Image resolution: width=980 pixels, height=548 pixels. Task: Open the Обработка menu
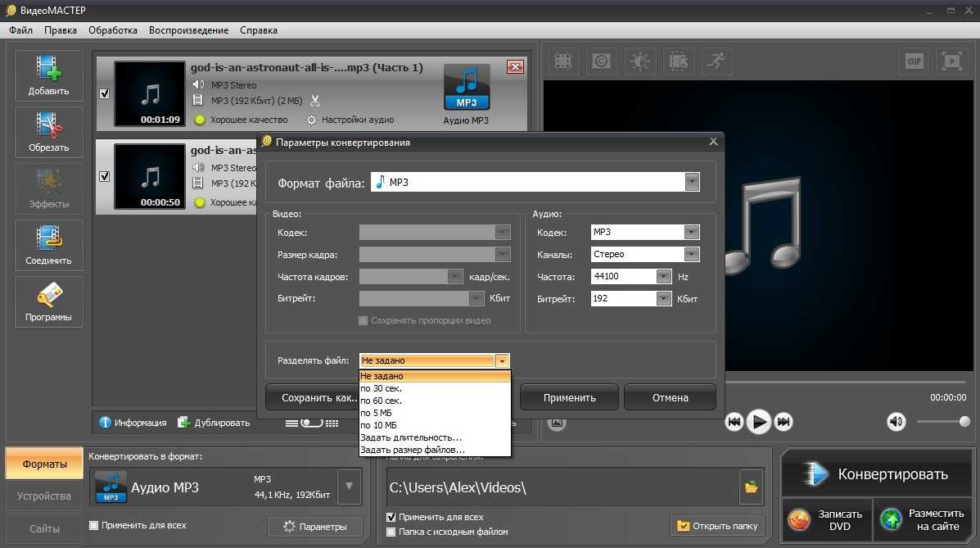(113, 30)
